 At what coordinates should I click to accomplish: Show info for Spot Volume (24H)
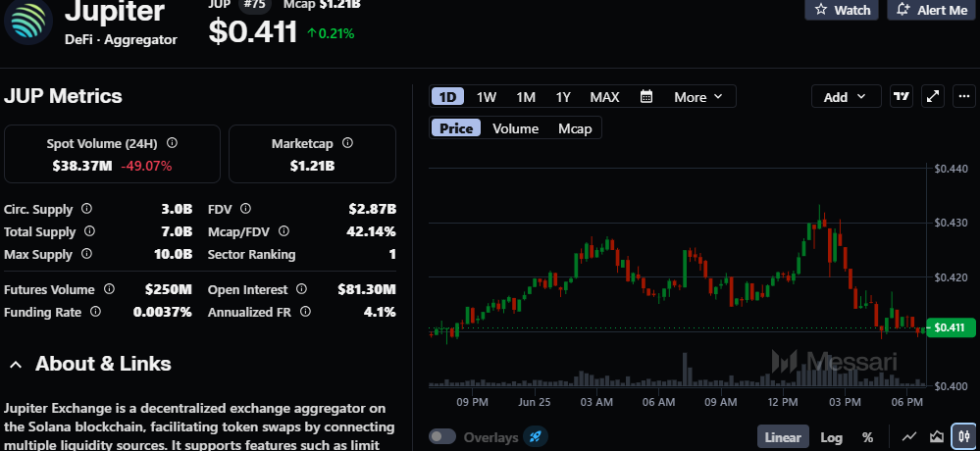click(172, 143)
